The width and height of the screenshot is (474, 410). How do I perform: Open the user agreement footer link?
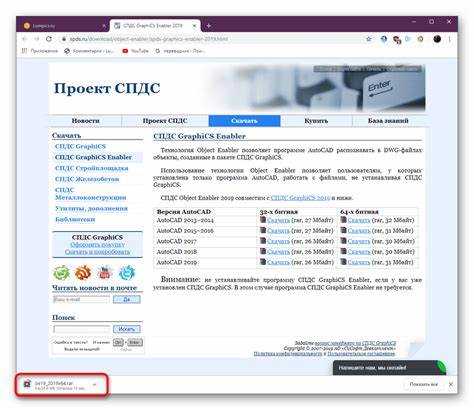pos(361,354)
